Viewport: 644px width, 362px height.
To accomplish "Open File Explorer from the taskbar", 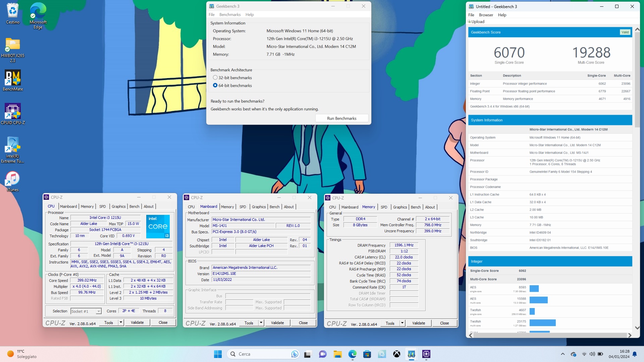I will [337, 354].
